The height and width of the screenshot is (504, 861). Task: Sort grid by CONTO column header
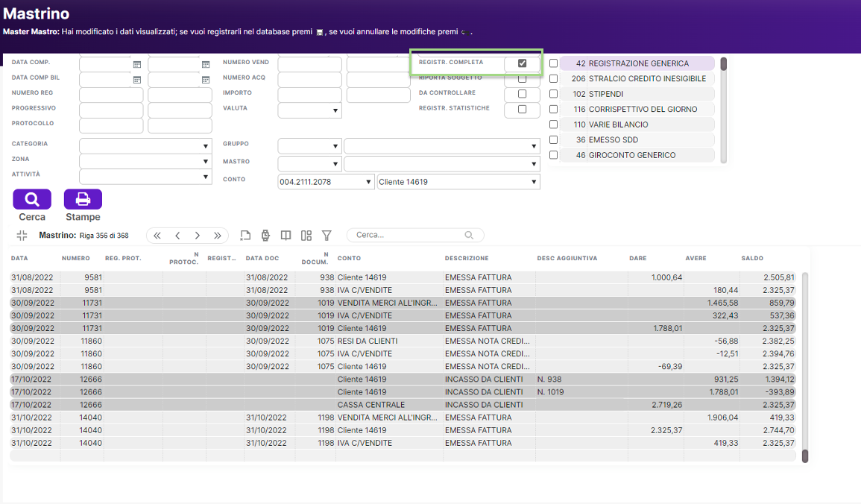pos(349,258)
